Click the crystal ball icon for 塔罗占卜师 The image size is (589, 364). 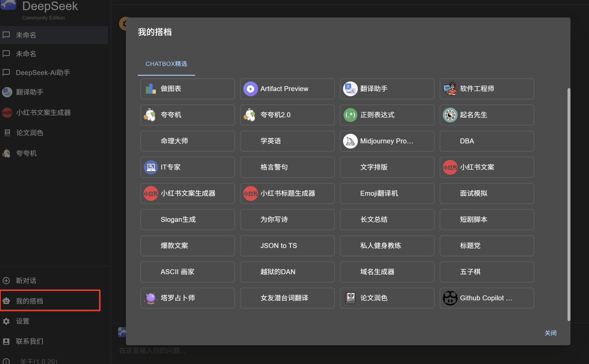click(151, 298)
